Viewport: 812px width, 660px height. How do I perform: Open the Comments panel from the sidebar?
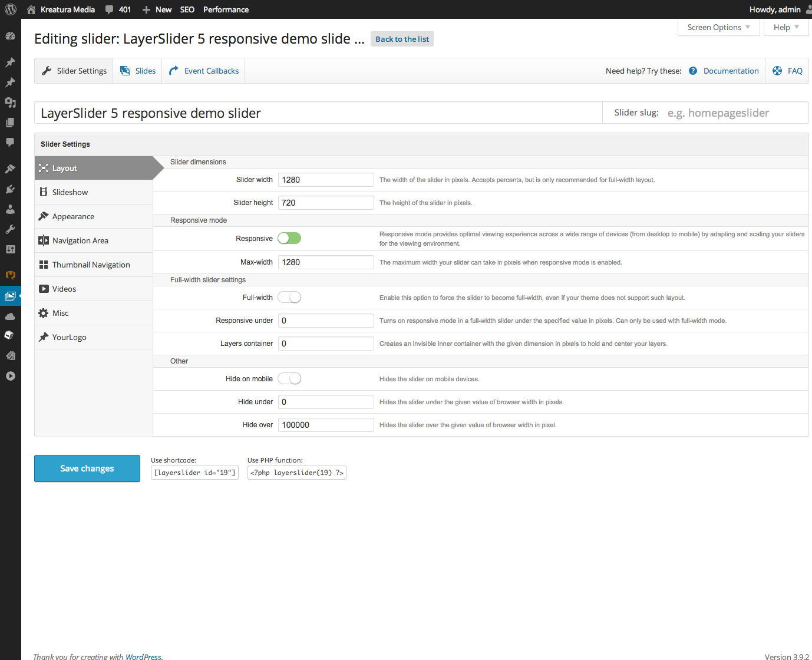point(10,142)
